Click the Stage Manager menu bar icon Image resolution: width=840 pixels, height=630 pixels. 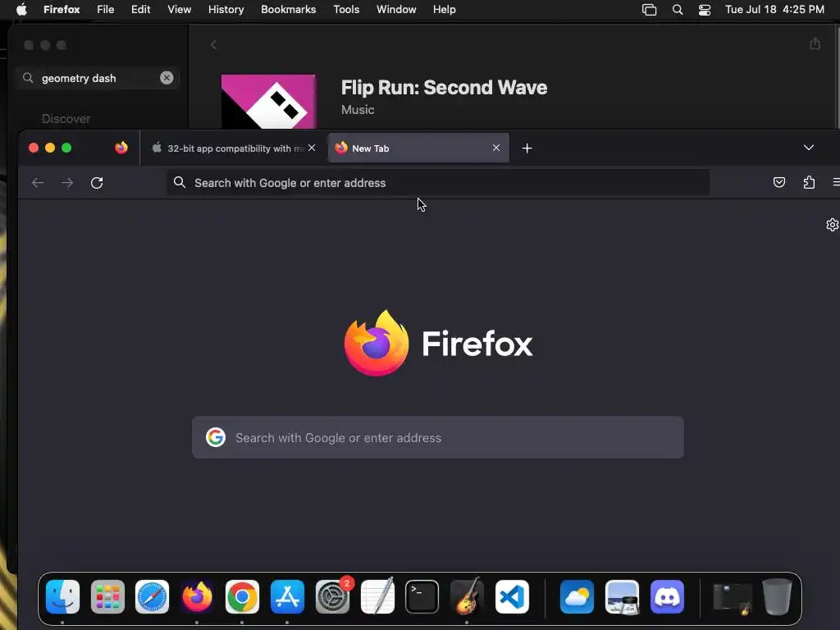(650, 10)
